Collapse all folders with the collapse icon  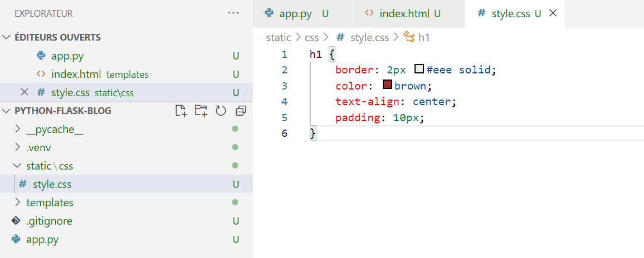[241, 111]
